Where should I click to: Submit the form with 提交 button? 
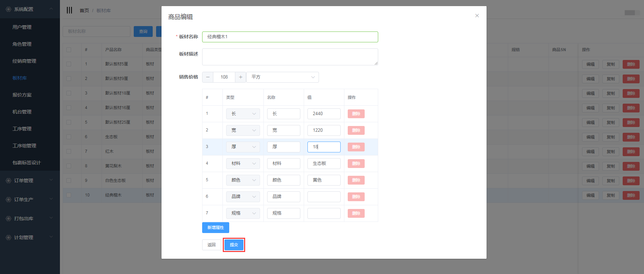pyautogui.click(x=234, y=245)
